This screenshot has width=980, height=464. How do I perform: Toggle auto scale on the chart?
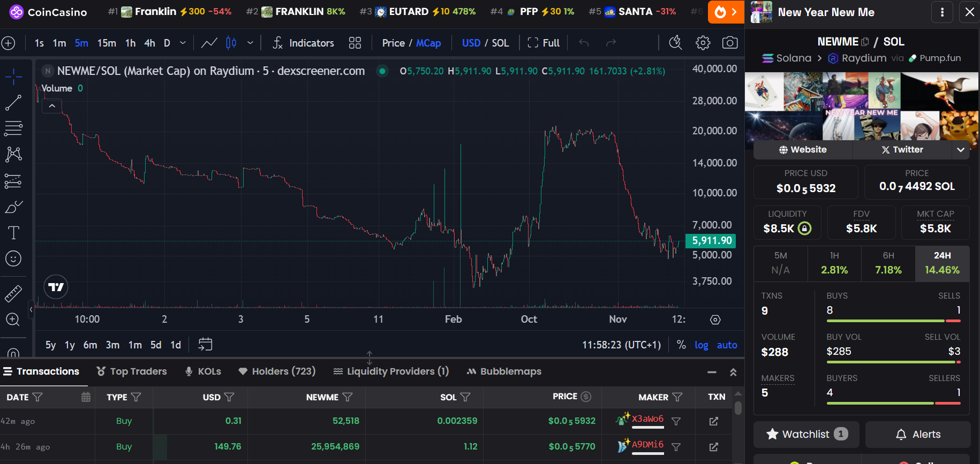point(727,345)
